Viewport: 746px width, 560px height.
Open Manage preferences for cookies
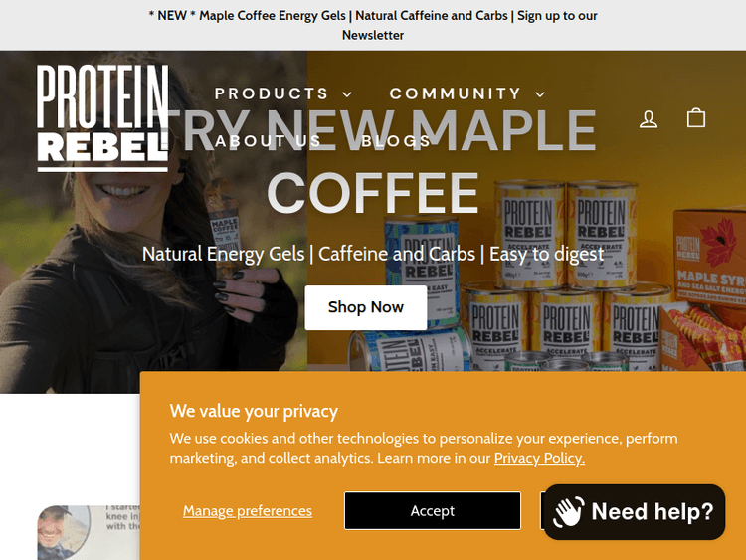(x=248, y=510)
